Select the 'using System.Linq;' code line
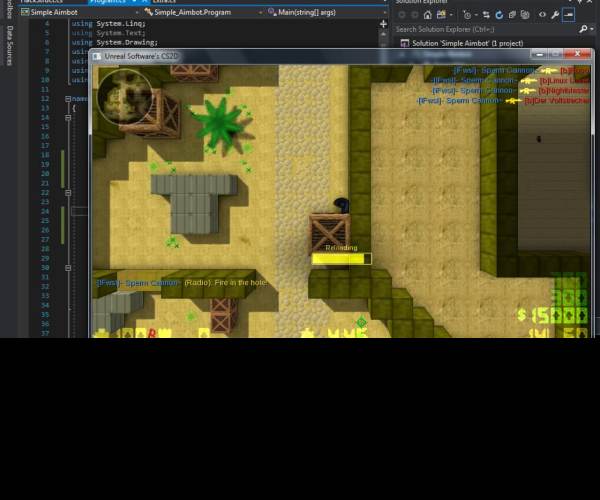Image resolution: width=600 pixels, height=500 pixels. (x=109, y=24)
